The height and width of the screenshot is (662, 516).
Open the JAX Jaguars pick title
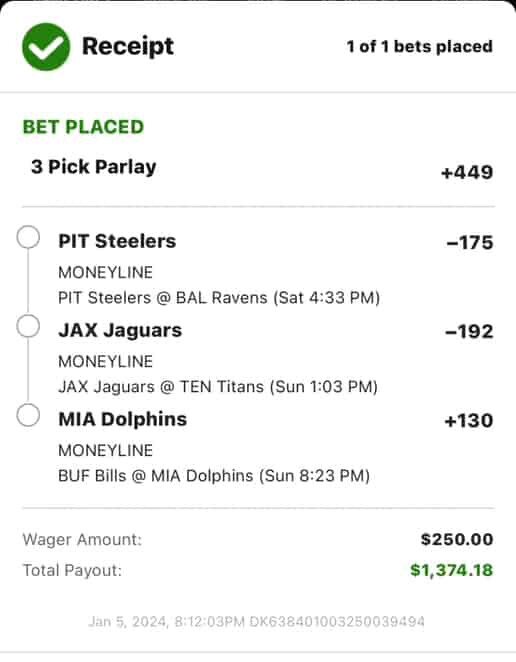tap(120, 331)
